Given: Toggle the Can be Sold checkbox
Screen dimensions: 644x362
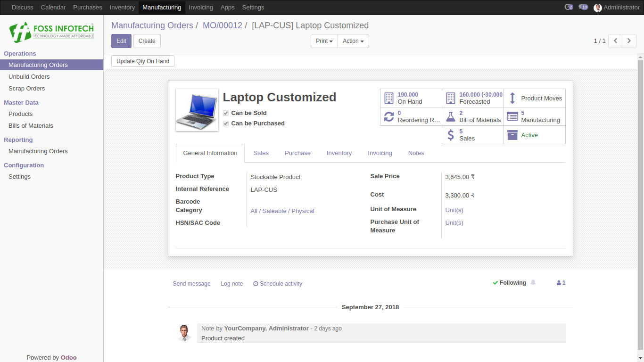Looking at the screenshot, I should [226, 113].
